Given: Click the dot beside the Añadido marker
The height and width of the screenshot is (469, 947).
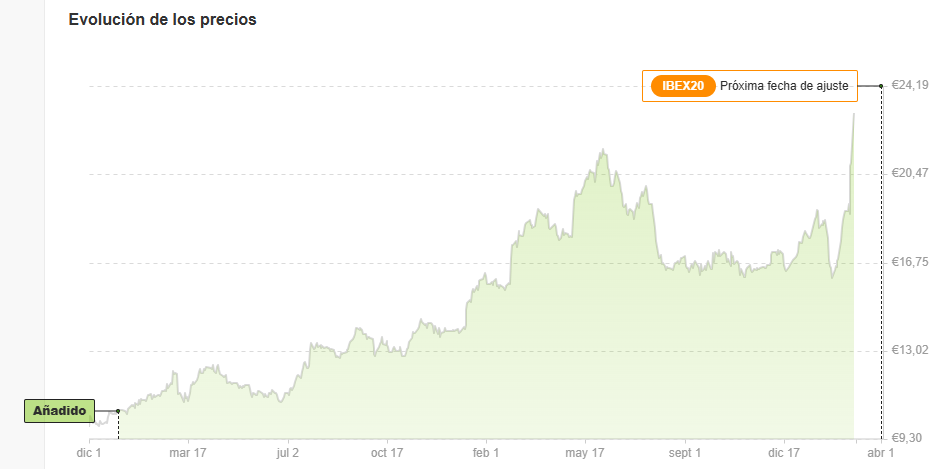Looking at the screenshot, I should (118, 411).
